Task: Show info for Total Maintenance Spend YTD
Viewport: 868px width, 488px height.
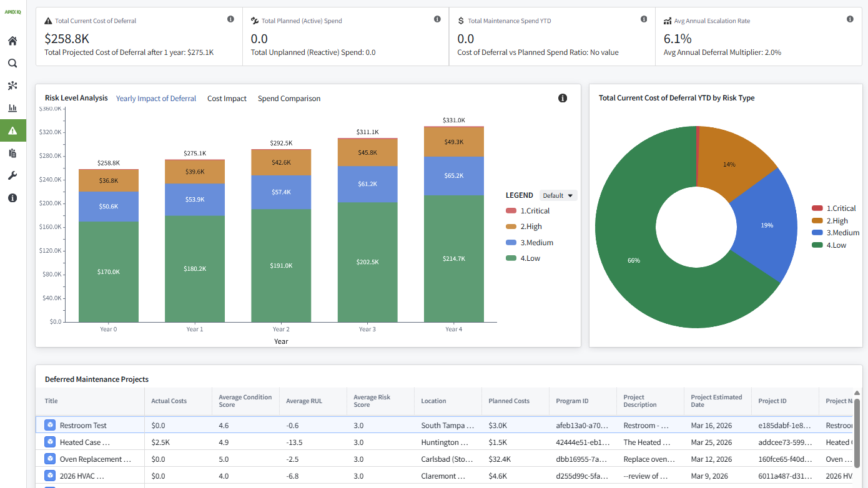Action: tap(644, 19)
